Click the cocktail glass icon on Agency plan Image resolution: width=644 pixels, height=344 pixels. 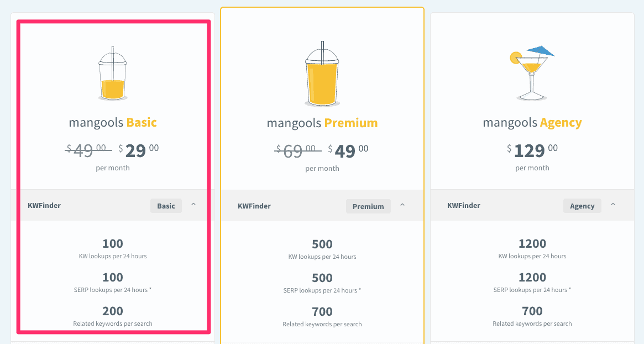point(531,72)
